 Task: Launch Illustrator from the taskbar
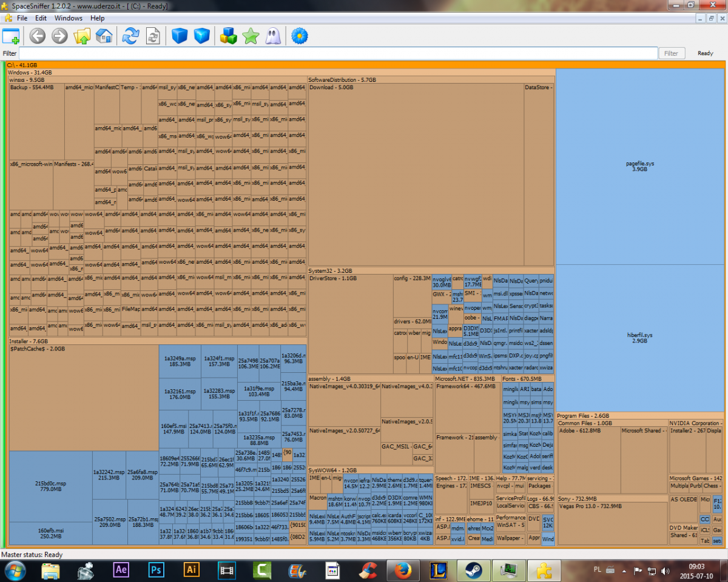coord(192,570)
